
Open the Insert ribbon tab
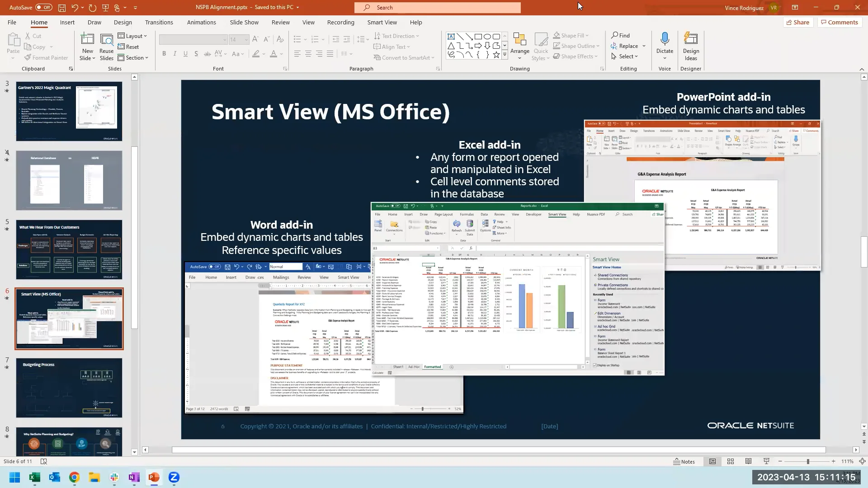coord(67,22)
